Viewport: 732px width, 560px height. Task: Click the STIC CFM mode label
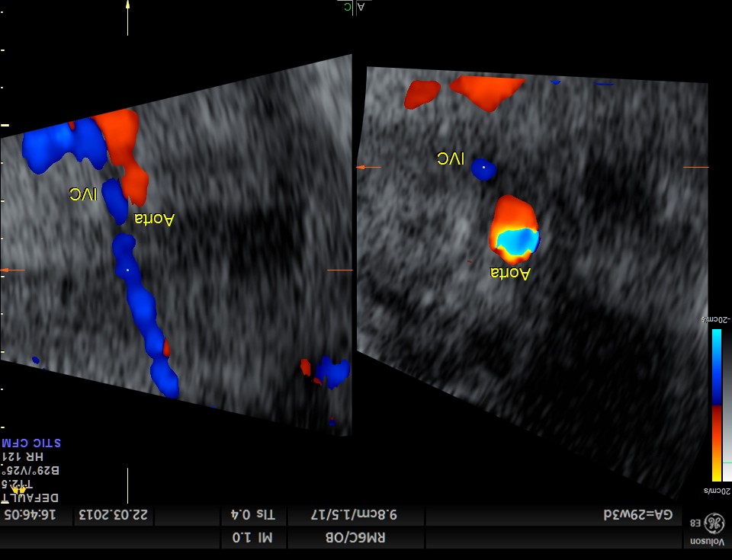coord(31,443)
